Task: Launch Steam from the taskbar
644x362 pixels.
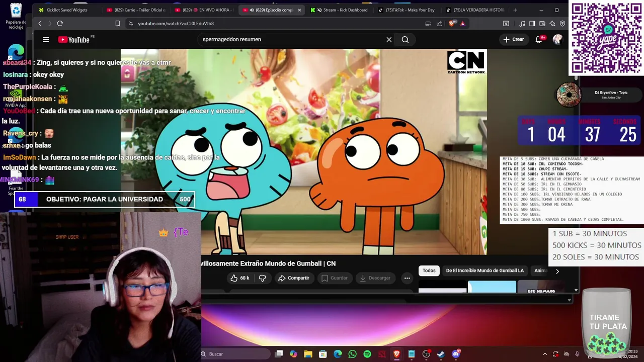Action: click(441, 354)
